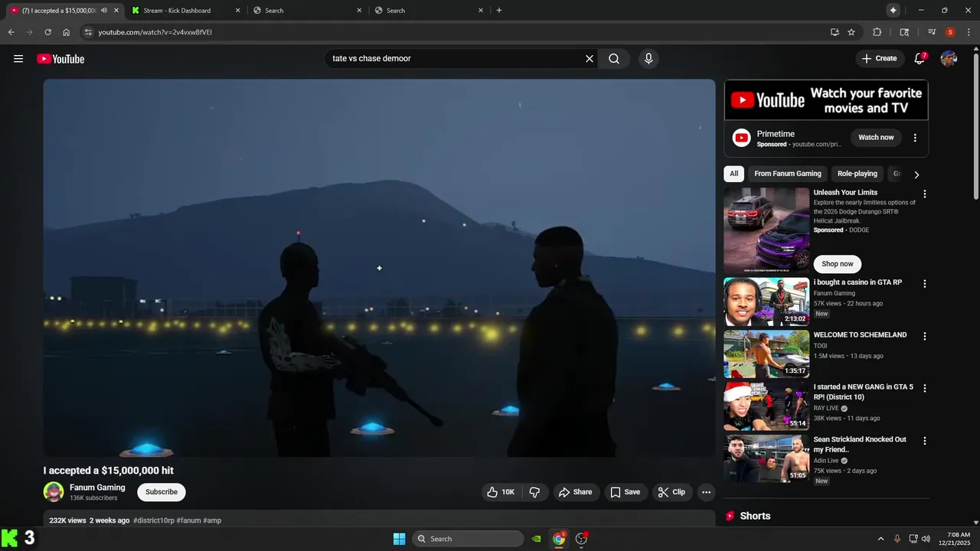Dislike the video with the thumbs-down icon

(535, 492)
